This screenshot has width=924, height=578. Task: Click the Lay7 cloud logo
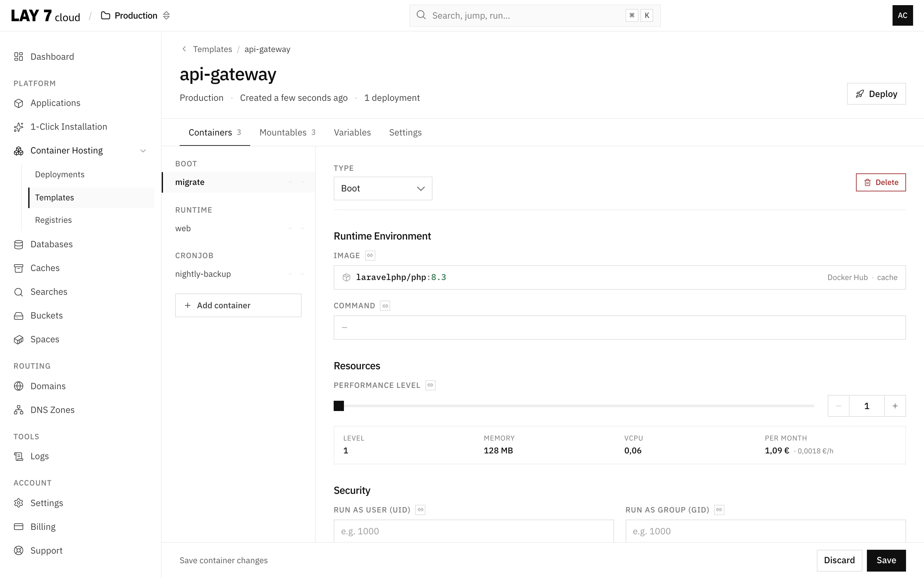pyautogui.click(x=46, y=16)
